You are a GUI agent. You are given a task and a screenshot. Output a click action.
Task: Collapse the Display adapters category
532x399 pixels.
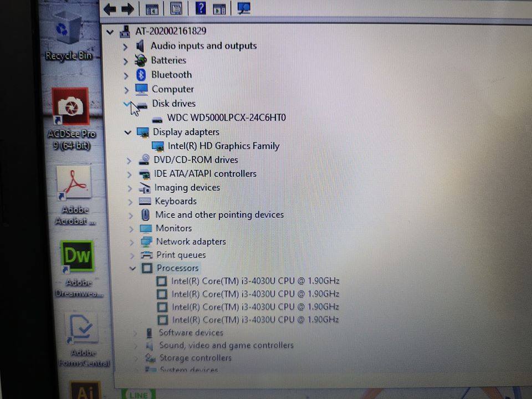click(x=128, y=132)
